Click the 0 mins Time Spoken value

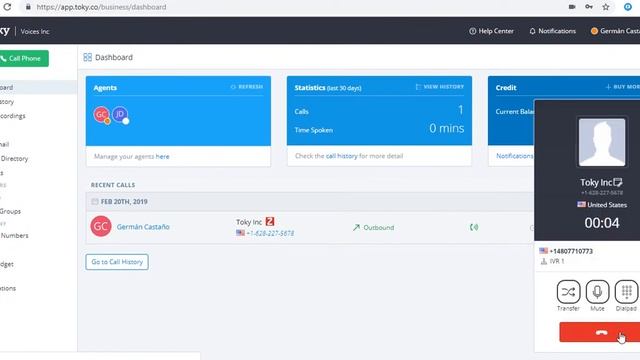tap(447, 129)
